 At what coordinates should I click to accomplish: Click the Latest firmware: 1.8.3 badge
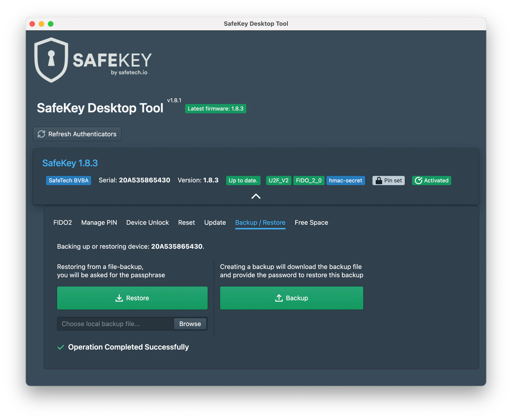[216, 109]
